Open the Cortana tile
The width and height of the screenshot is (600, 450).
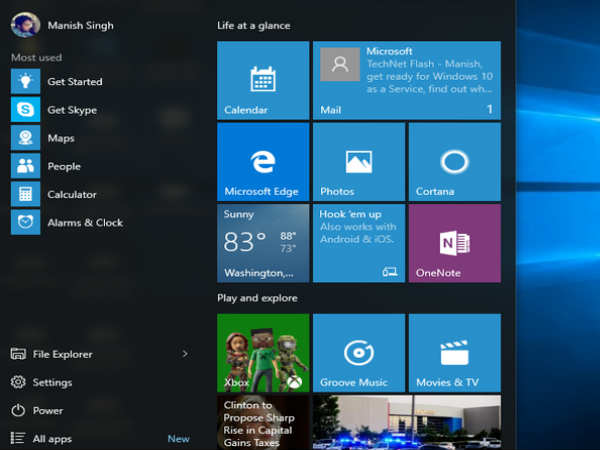(x=455, y=162)
